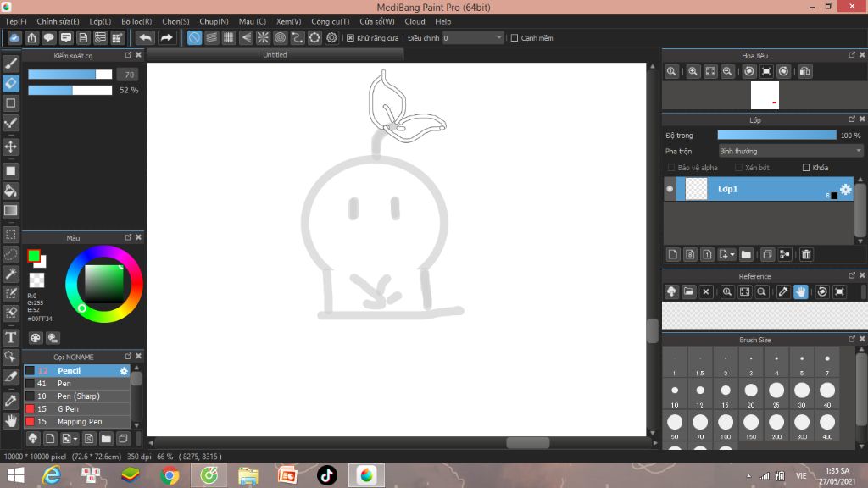The width and height of the screenshot is (868, 488).
Task: Select the Pen (Sharp) brush
Action: coord(77,396)
